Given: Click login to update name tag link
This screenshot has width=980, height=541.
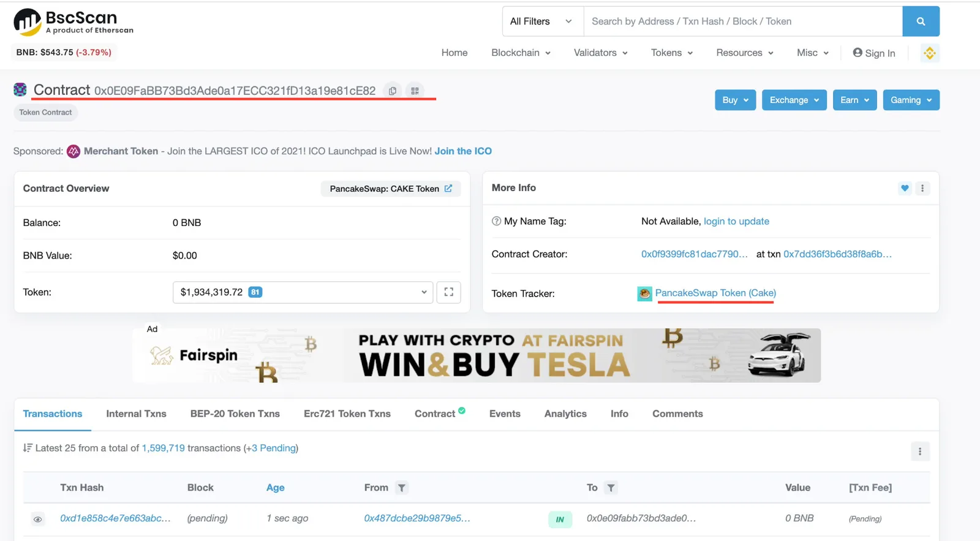Looking at the screenshot, I should point(736,221).
